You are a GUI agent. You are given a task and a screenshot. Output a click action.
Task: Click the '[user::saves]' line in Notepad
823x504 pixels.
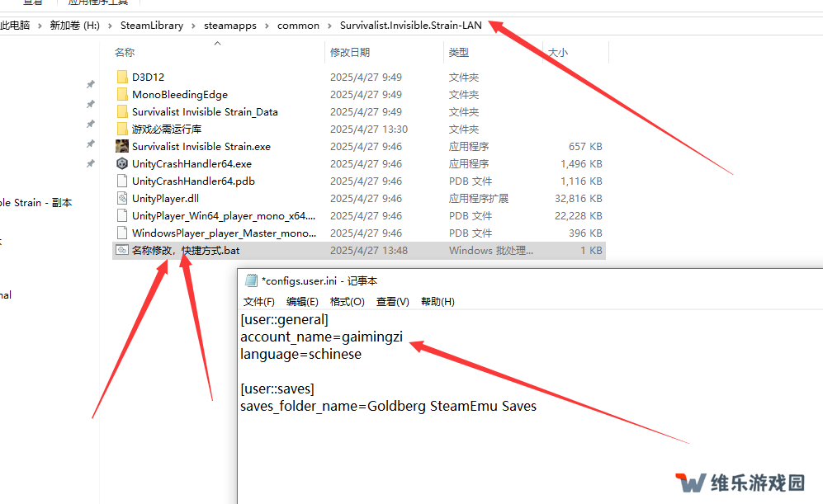coord(277,389)
